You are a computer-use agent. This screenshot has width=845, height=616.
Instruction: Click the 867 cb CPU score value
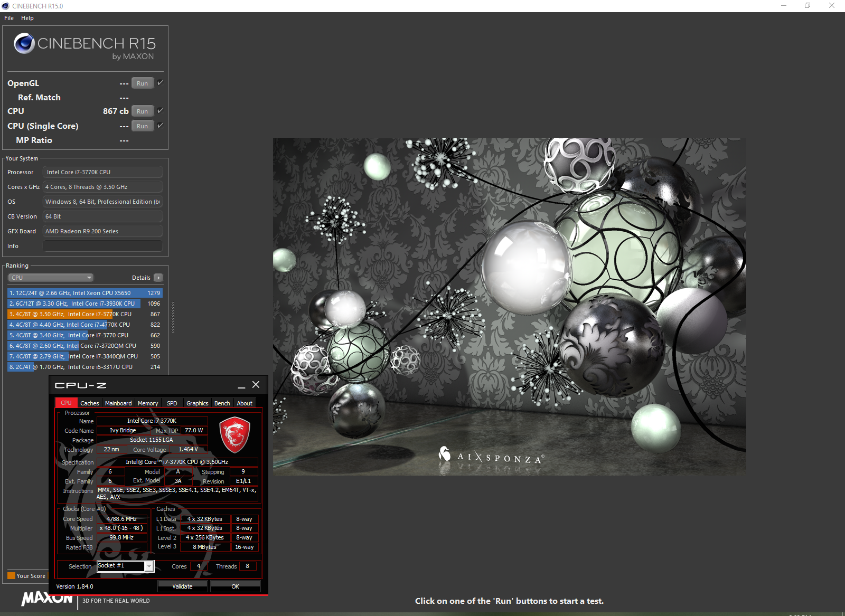[x=116, y=111]
